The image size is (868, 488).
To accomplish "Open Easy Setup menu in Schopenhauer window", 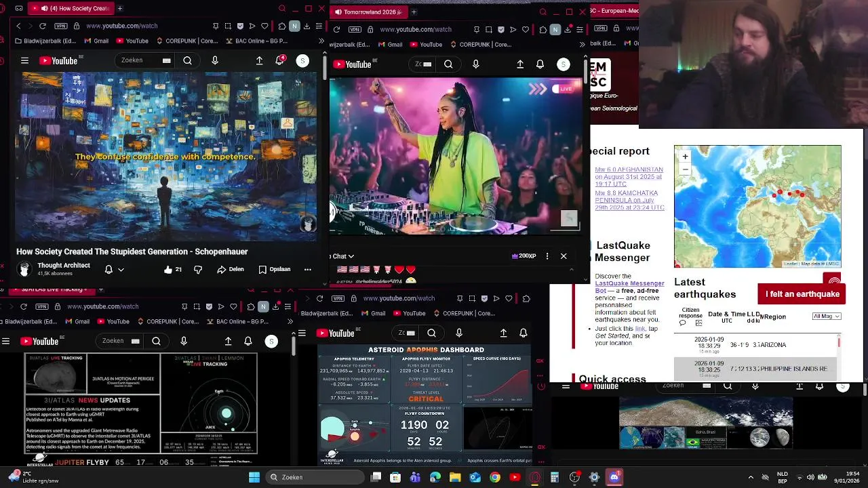I will pyautogui.click(x=319, y=26).
